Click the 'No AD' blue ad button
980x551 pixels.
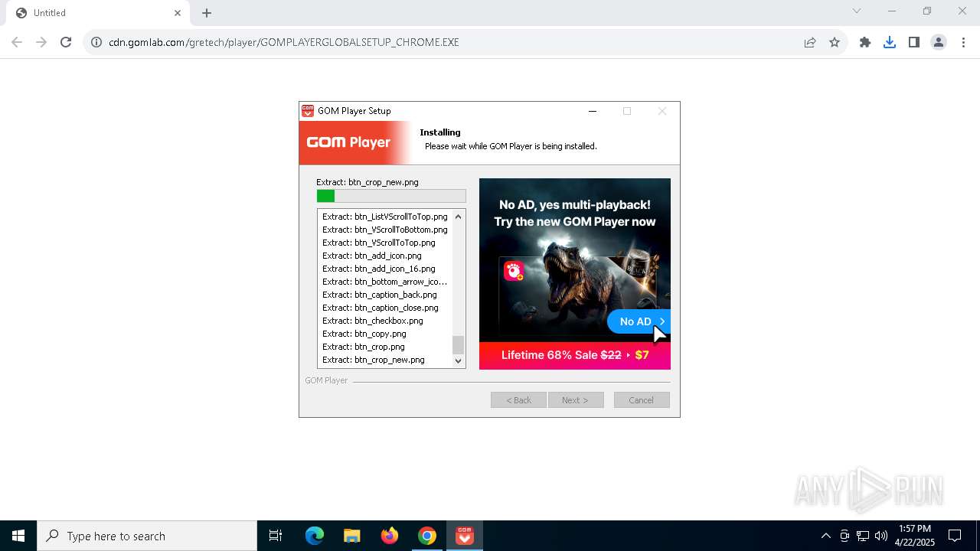click(639, 321)
